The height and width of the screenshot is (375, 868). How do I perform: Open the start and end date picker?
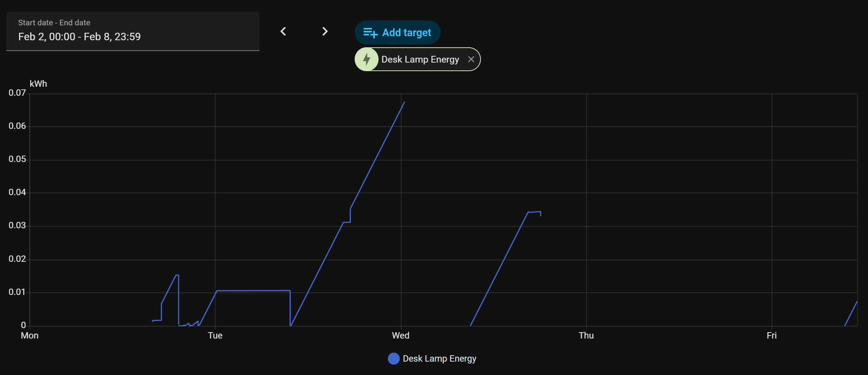[x=133, y=31]
